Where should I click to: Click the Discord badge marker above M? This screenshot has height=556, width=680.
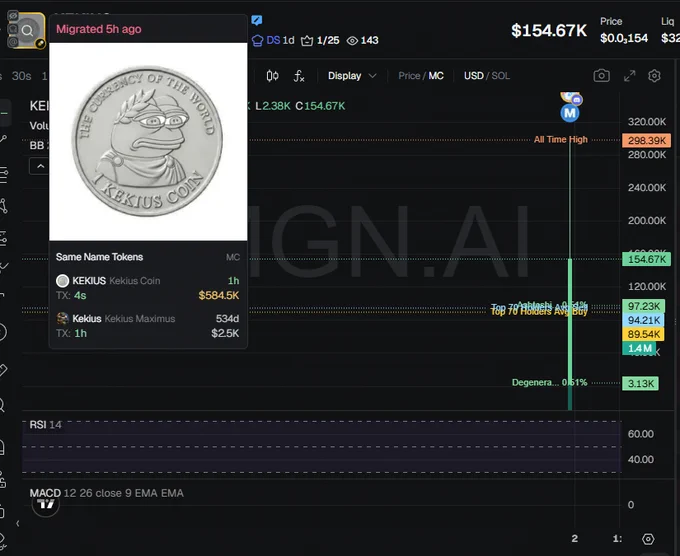pos(576,100)
